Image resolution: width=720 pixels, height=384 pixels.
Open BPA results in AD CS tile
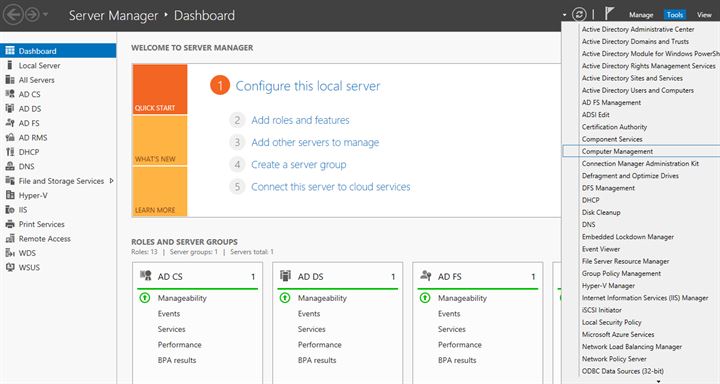pos(177,360)
